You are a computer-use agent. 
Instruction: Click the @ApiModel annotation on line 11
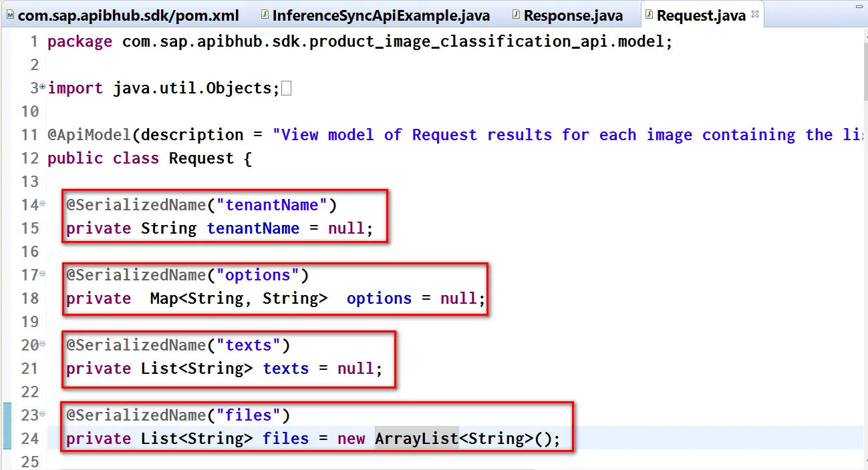pos(90,135)
